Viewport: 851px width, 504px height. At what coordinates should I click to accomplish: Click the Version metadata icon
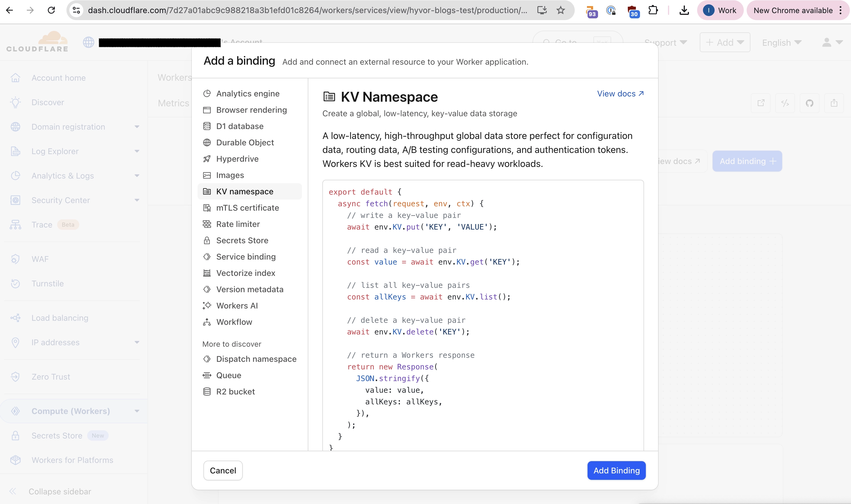tap(207, 289)
